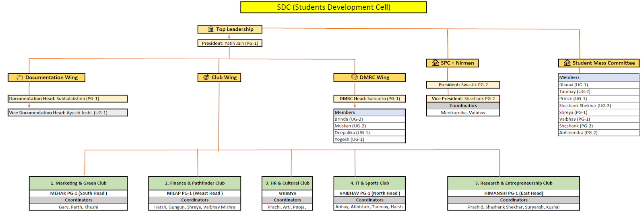Select Shashank Shekhar (UG-3) in Mess Committee
Image resolution: width=644 pixels, height=217 pixels.
click(598, 106)
